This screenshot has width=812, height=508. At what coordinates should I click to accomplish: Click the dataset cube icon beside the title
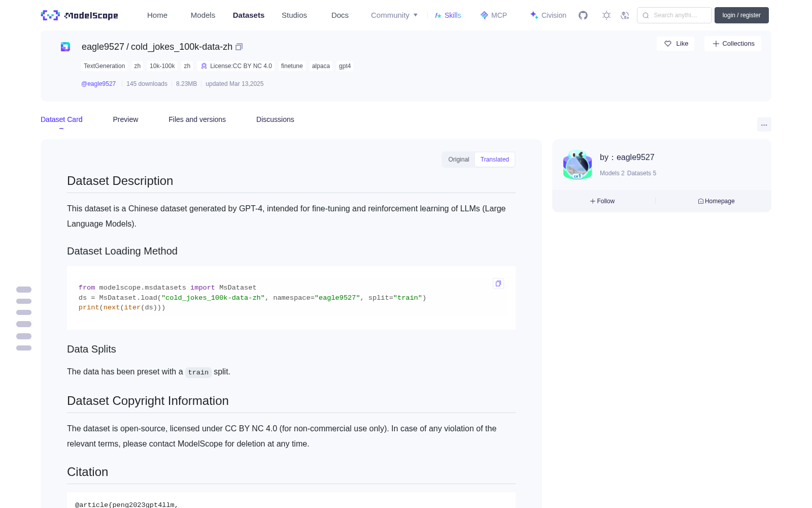[65, 47]
